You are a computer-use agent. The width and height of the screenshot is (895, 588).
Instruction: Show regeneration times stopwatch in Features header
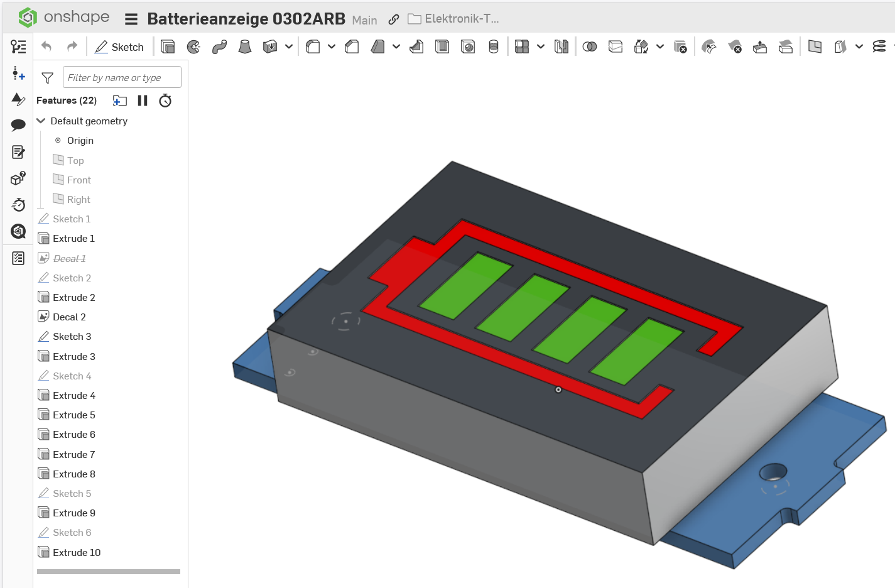click(165, 101)
